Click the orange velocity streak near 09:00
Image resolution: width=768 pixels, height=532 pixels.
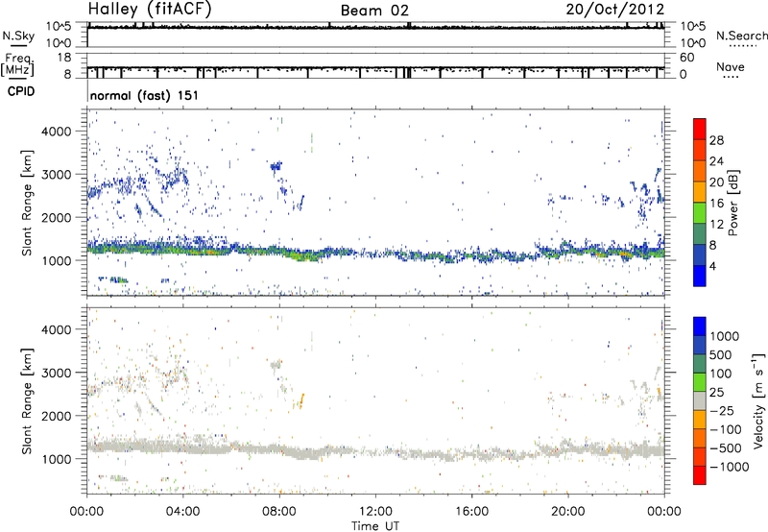(x=301, y=401)
